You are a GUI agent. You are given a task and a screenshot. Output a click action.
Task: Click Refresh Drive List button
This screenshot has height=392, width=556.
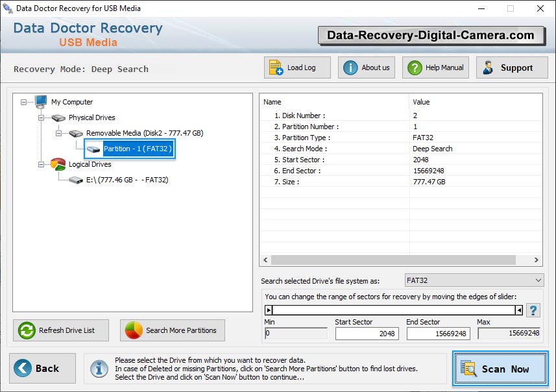(61, 330)
